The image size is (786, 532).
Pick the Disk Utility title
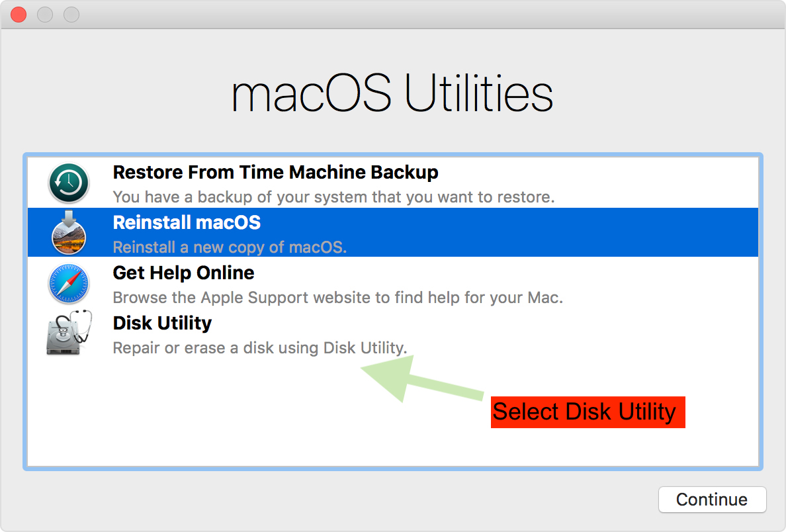(x=162, y=324)
